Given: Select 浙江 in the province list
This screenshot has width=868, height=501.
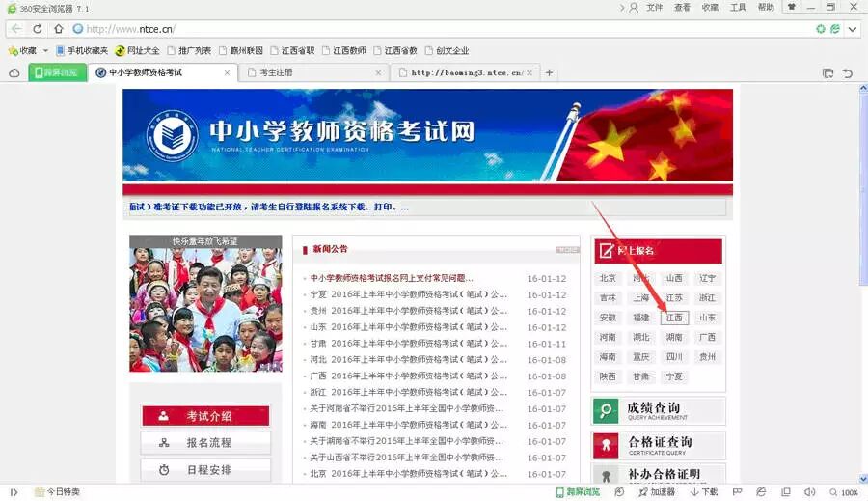Looking at the screenshot, I should 708,298.
